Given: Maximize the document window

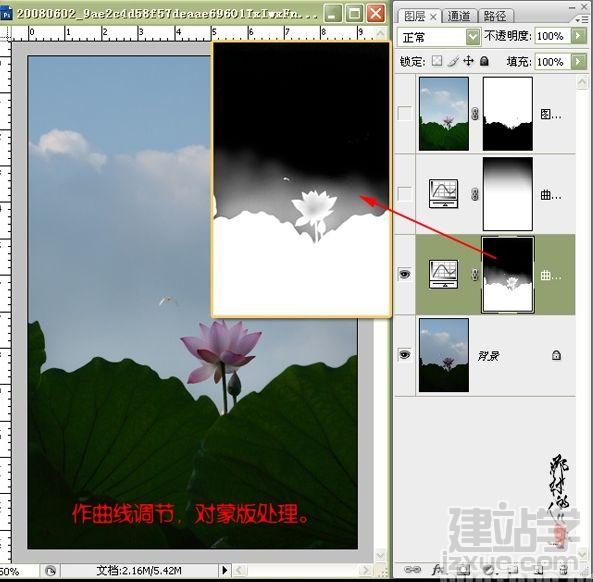Looking at the screenshot, I should click(354, 13).
